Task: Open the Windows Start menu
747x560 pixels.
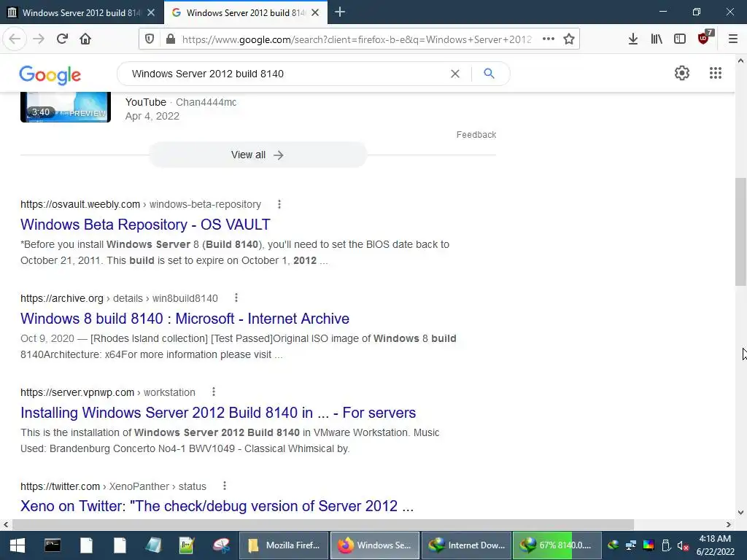Action: [18, 545]
